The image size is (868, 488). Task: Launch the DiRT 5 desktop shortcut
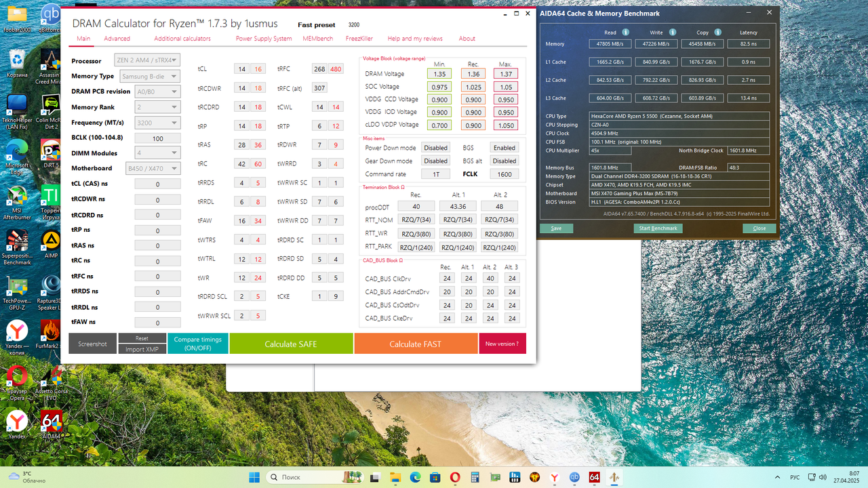51,154
